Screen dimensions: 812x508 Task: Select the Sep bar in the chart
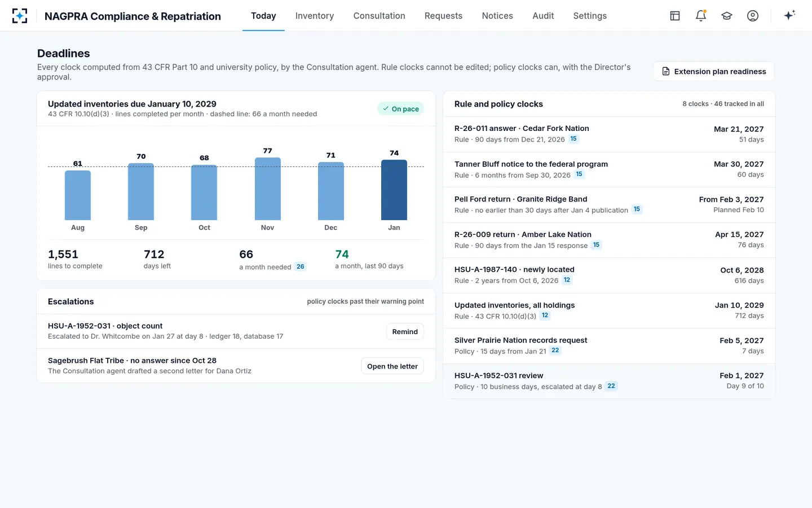pyautogui.click(x=141, y=191)
